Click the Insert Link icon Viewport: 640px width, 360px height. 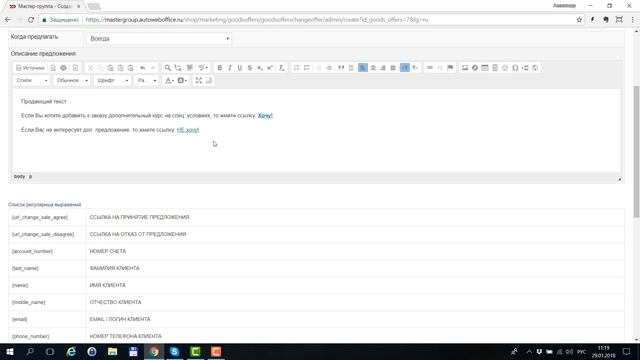click(430, 68)
